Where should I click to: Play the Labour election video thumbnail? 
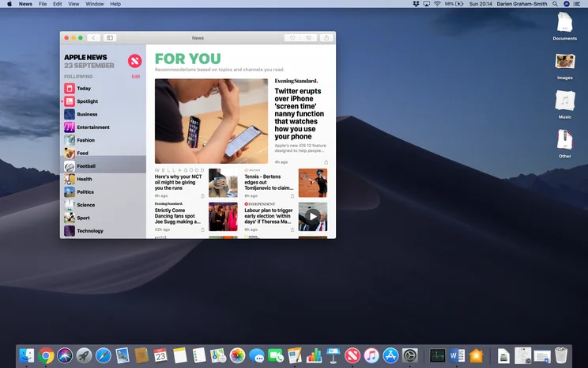(x=313, y=217)
